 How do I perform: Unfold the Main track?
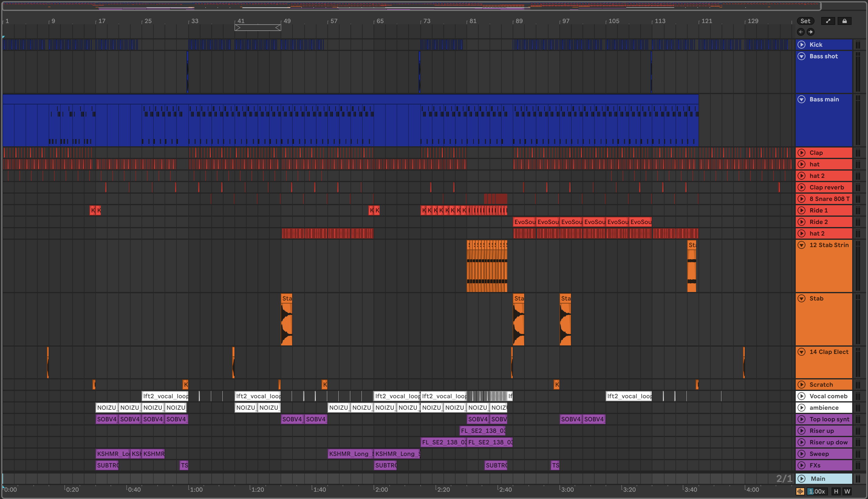801,479
